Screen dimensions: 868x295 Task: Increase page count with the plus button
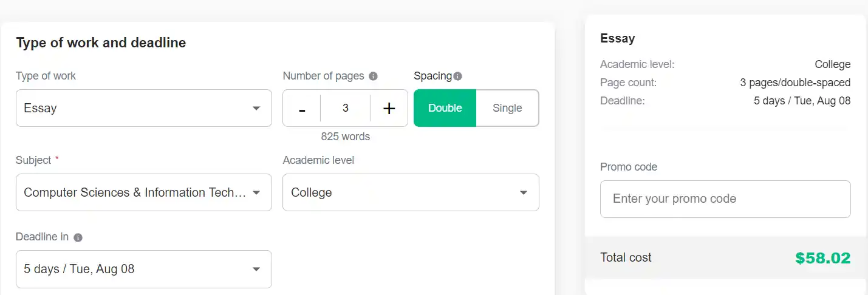389,109
